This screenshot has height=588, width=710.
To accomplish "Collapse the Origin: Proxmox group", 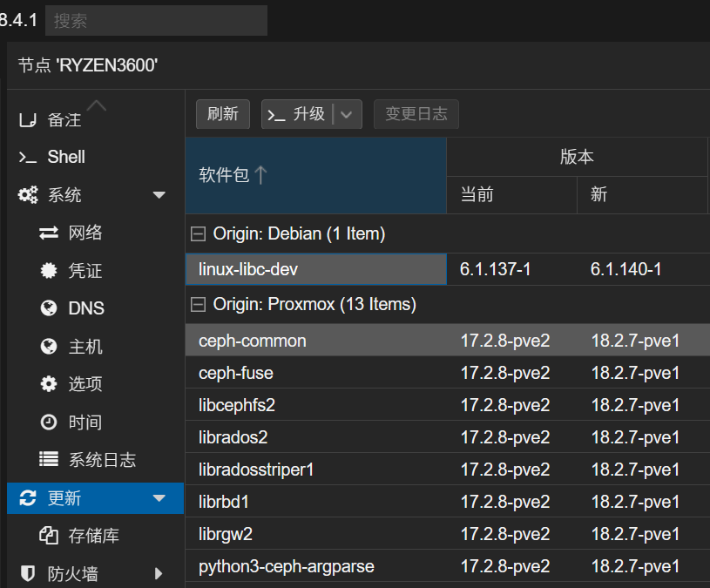I will 198,305.
